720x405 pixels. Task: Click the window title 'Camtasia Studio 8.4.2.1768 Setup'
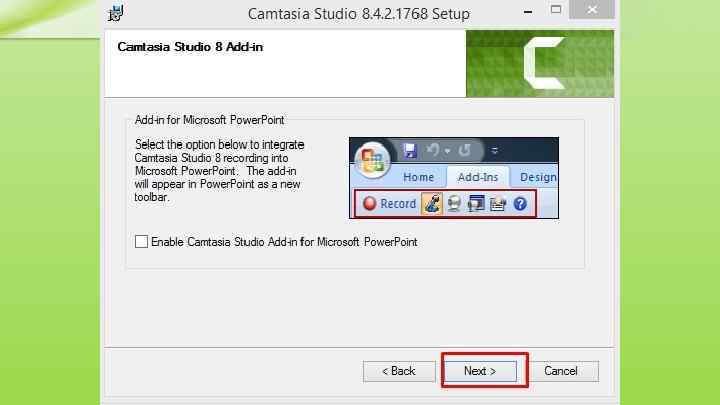pos(359,14)
